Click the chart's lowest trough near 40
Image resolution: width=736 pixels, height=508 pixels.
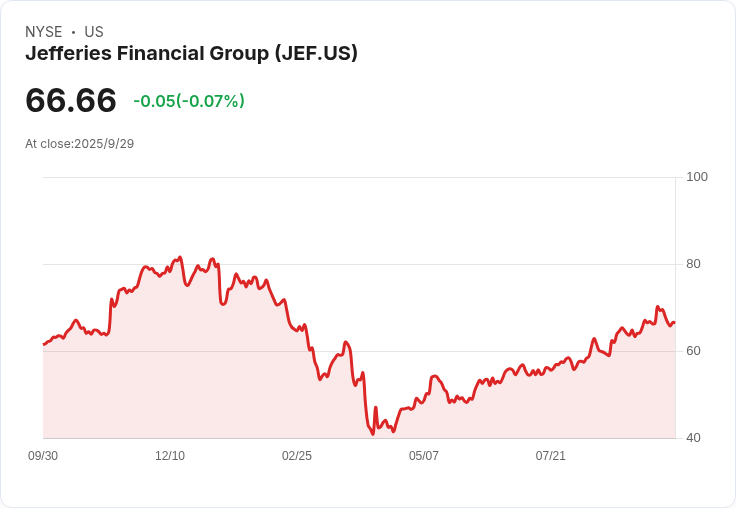coord(373,434)
